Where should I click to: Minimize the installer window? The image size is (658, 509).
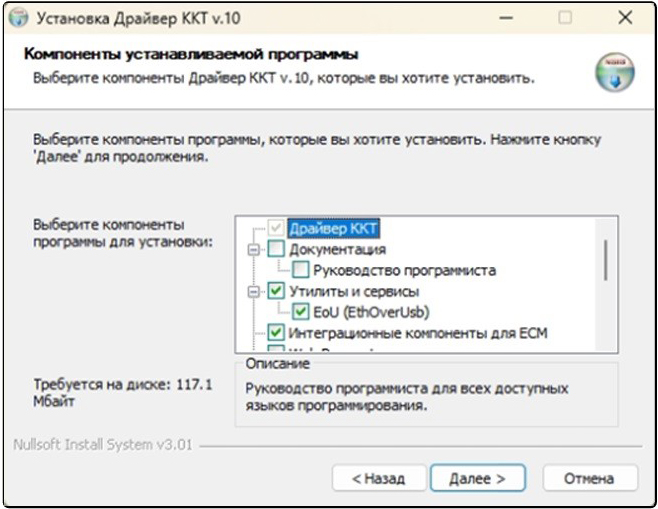tap(507, 18)
